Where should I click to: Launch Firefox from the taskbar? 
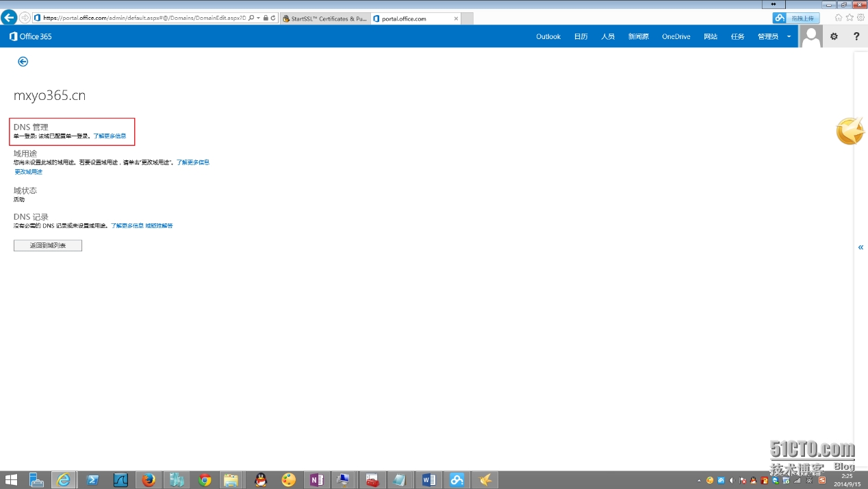coord(149,480)
